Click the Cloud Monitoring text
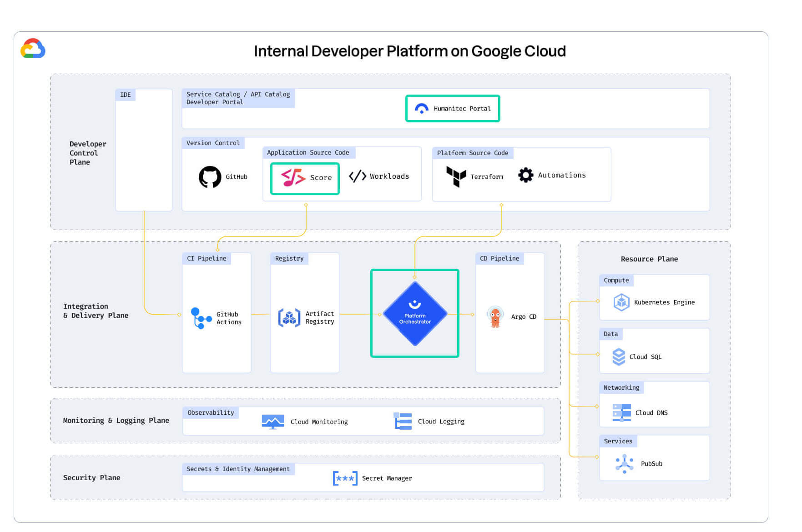802x532 pixels. point(319,422)
